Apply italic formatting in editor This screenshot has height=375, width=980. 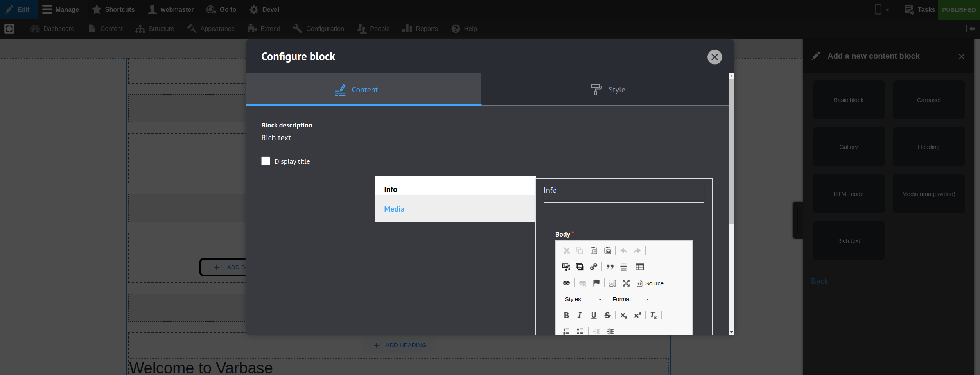pyautogui.click(x=580, y=315)
